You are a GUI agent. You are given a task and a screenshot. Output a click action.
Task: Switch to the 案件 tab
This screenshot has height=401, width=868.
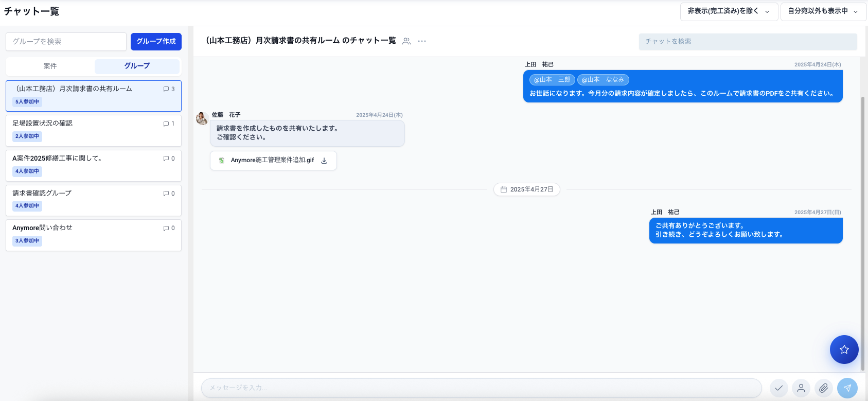click(x=50, y=66)
